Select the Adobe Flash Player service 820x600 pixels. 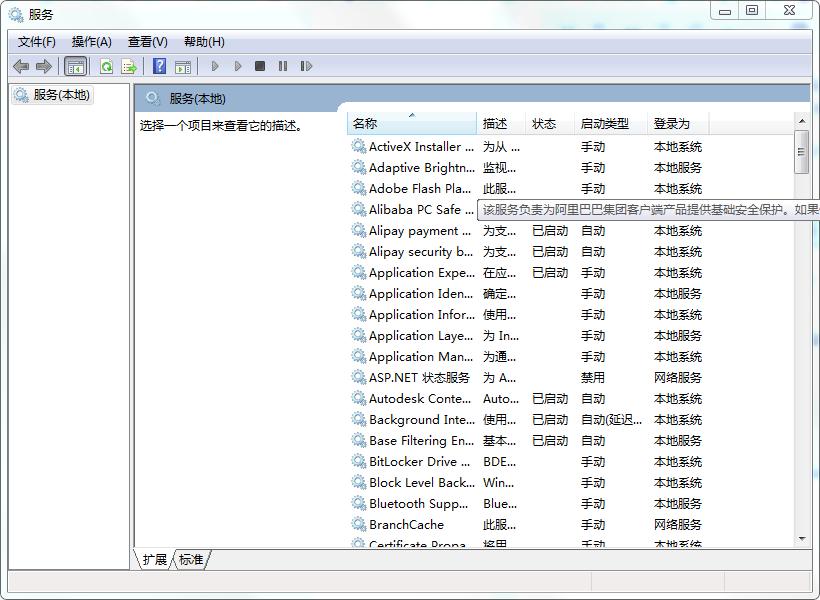[419, 188]
